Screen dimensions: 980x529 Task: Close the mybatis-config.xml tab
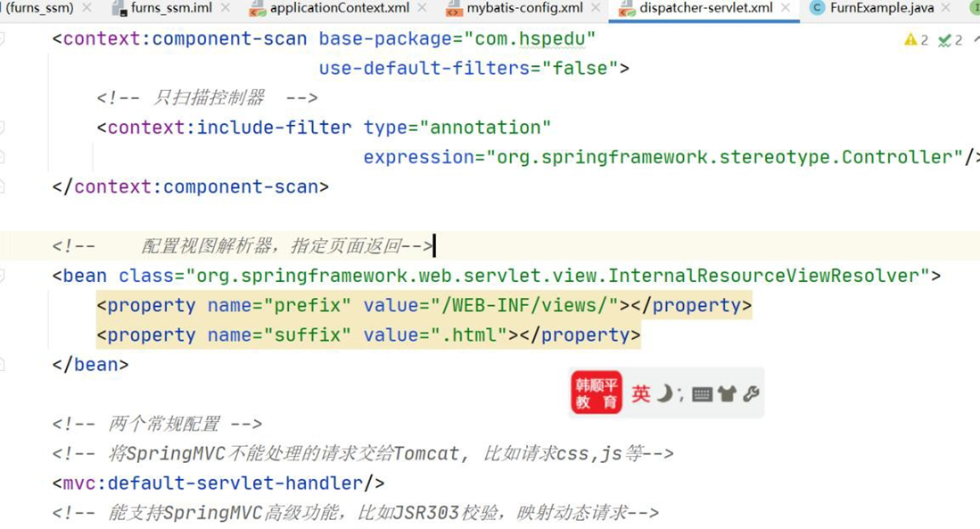tap(596, 8)
